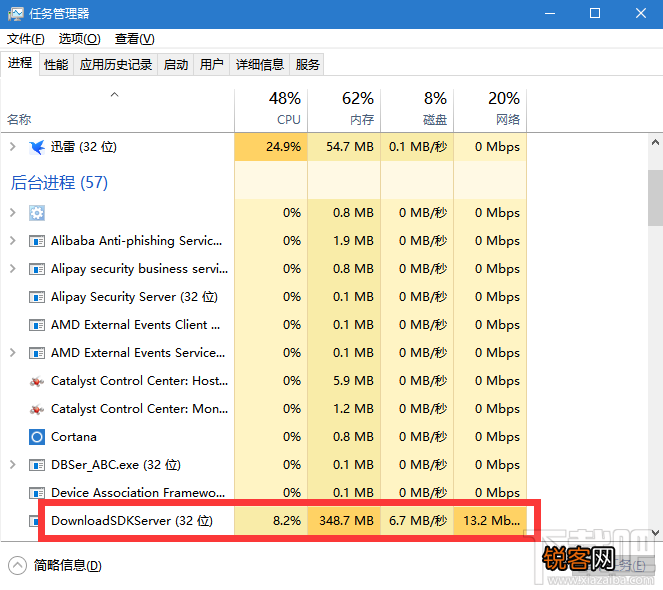This screenshot has height=590, width=663.
Task: Expand the 迅雷 (32 位) process group
Action: [x=13, y=147]
